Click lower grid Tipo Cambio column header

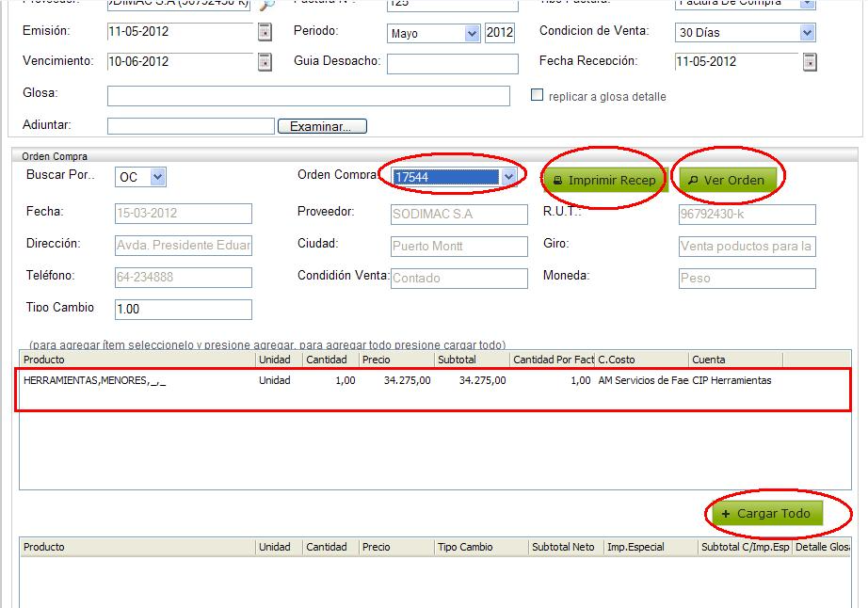point(480,547)
